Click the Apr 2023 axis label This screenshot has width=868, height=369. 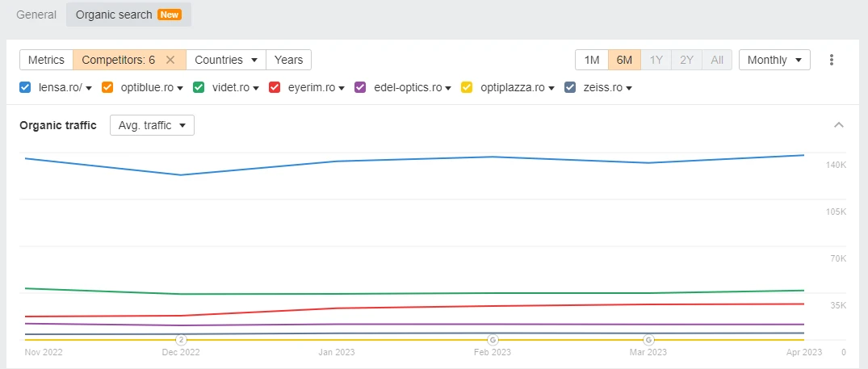coord(803,352)
